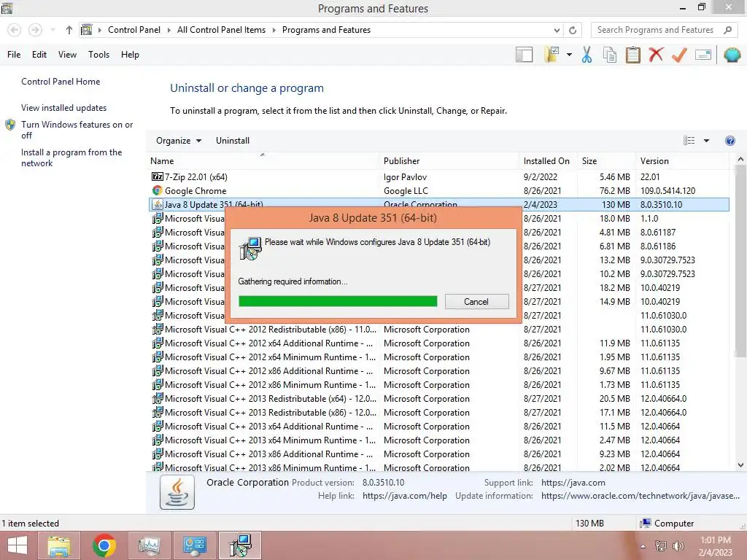Viewport: 747px width, 560px height.
Task: Click the search magnifier icon
Action: click(727, 30)
